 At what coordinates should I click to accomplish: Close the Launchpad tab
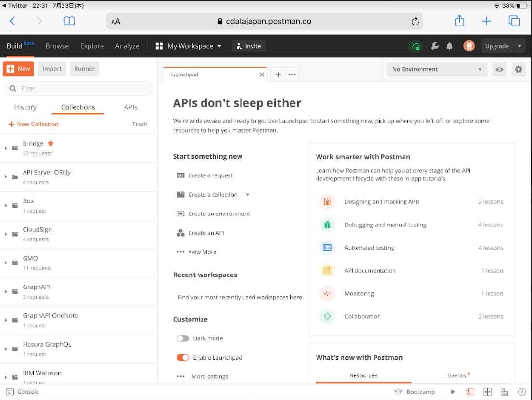(x=262, y=75)
